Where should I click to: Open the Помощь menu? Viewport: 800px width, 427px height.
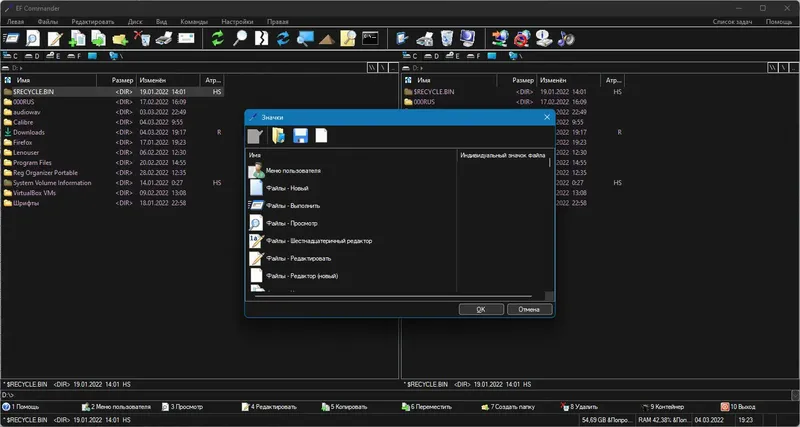(779, 22)
